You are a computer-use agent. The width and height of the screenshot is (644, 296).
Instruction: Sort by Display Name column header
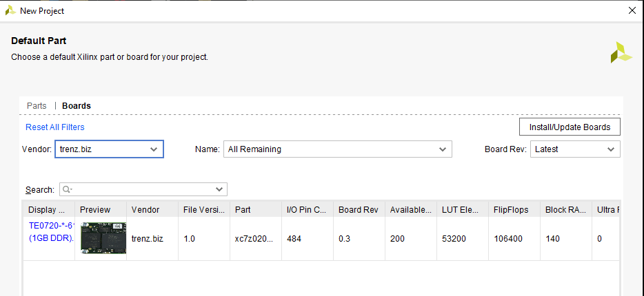point(49,209)
